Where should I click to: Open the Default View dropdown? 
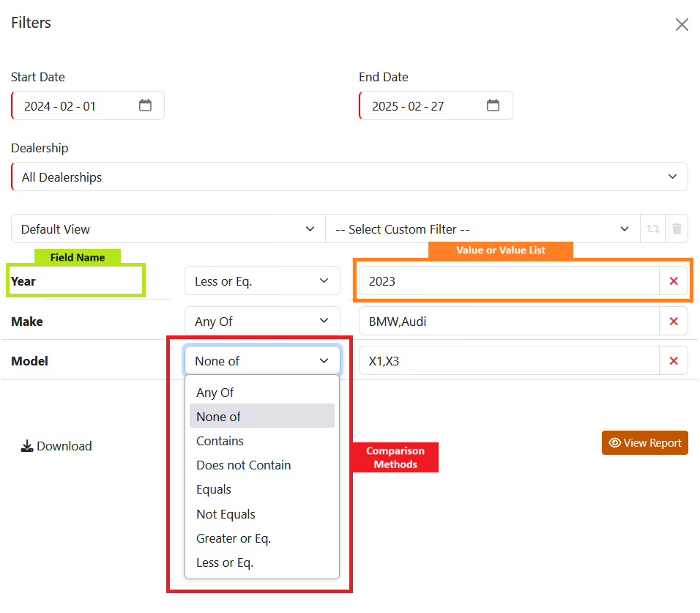tap(168, 229)
